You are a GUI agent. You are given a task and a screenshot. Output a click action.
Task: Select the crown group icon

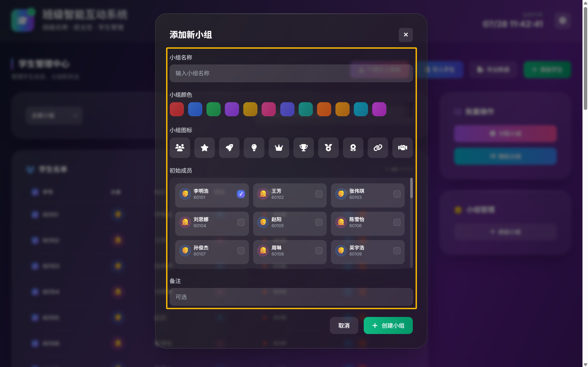coord(278,148)
